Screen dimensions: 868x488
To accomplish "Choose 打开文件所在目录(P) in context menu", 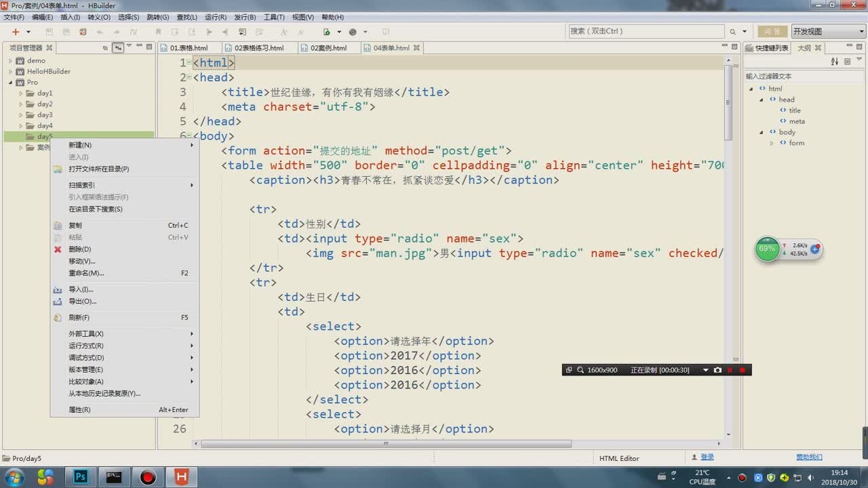I will (x=125, y=169).
